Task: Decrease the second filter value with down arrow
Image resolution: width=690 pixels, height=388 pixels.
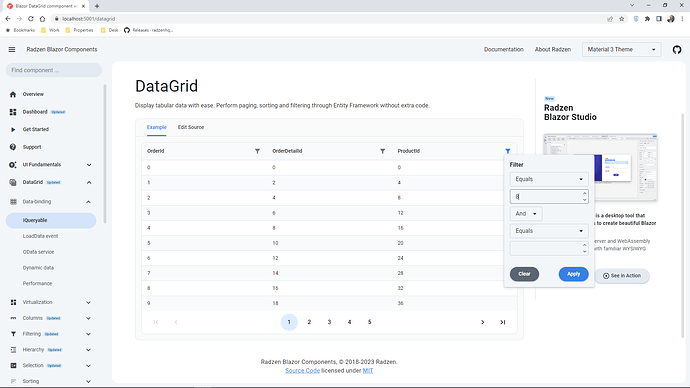Action: pos(585,252)
